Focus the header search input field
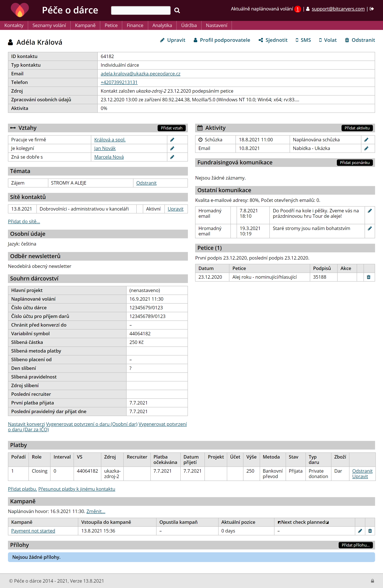The image size is (383, 588). [141, 10]
